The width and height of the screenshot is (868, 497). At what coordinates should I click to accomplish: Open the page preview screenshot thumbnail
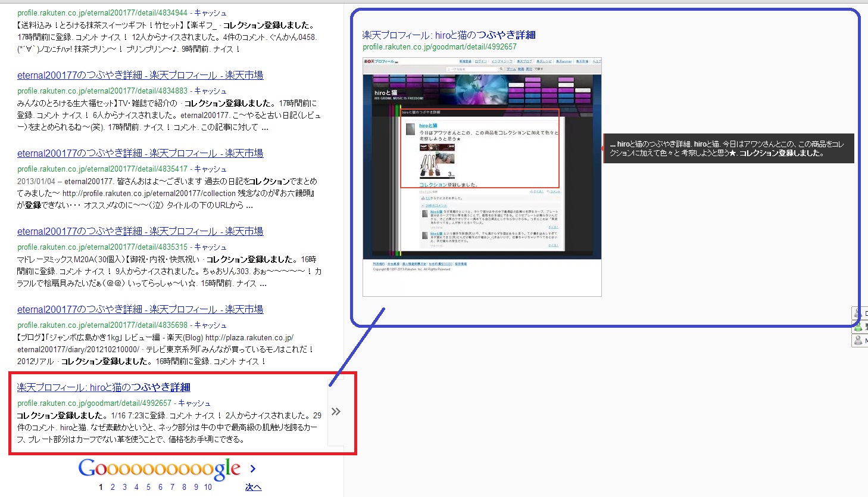(482, 177)
